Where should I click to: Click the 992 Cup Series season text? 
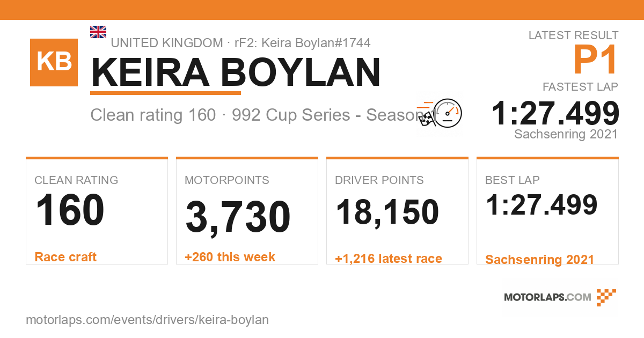[333, 115]
